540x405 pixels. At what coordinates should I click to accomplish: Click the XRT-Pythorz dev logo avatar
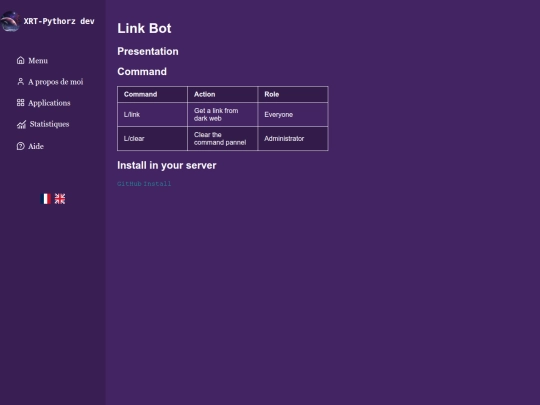[x=10, y=21]
